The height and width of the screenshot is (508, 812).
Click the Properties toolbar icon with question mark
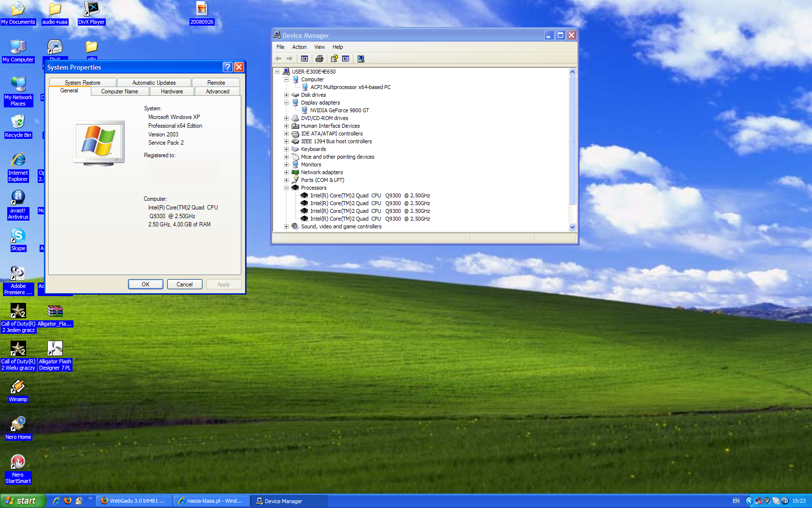click(x=334, y=59)
